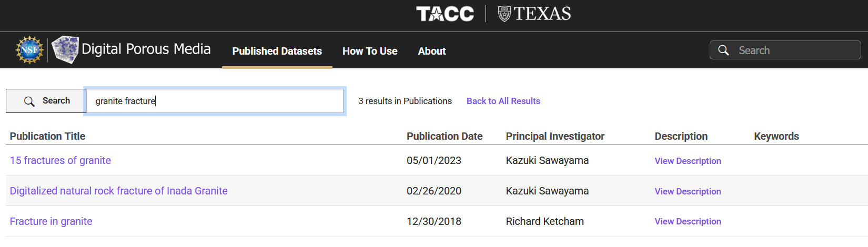The width and height of the screenshot is (868, 247).
Task: Open the TACC logo link
Action: pyautogui.click(x=445, y=14)
